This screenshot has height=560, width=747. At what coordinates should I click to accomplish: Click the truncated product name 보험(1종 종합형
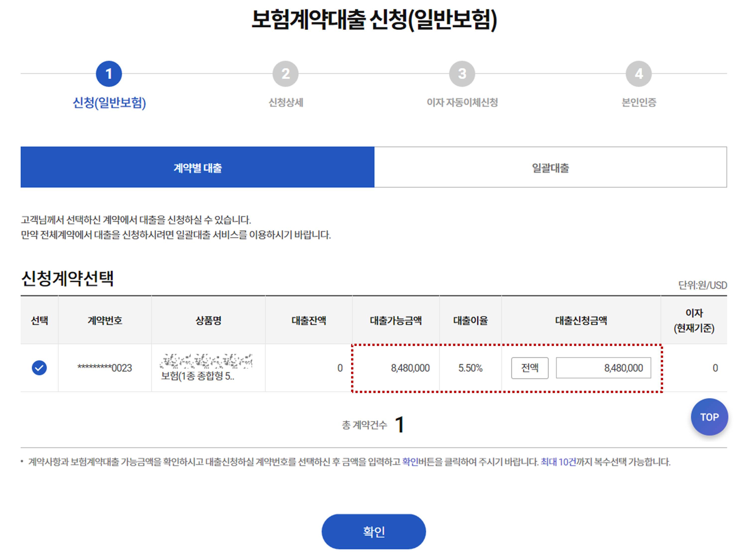point(197,376)
